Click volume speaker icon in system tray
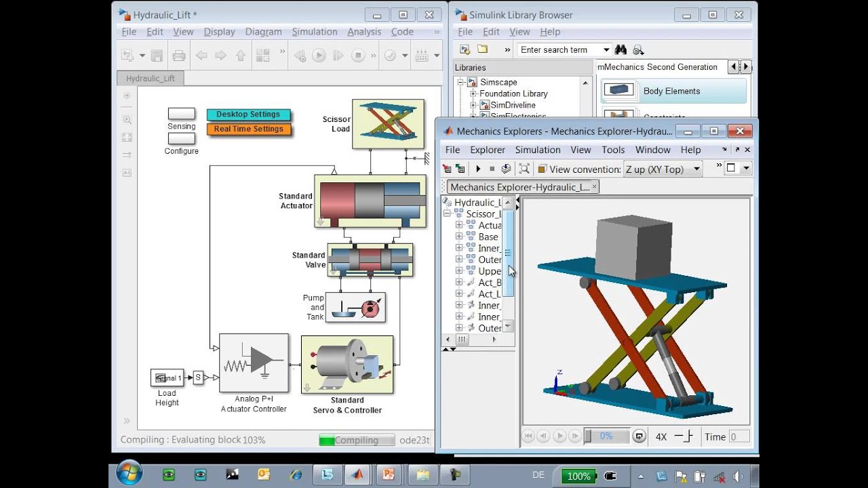 click(738, 476)
